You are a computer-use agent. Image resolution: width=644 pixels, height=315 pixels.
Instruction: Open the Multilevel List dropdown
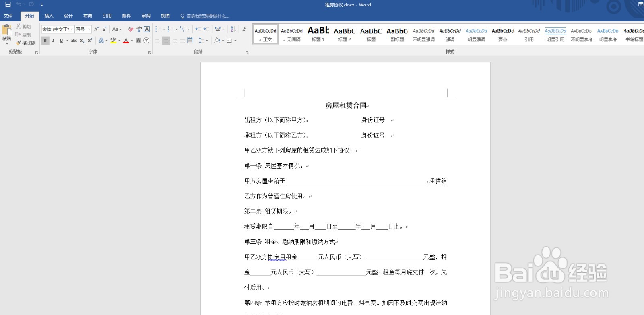point(185,29)
